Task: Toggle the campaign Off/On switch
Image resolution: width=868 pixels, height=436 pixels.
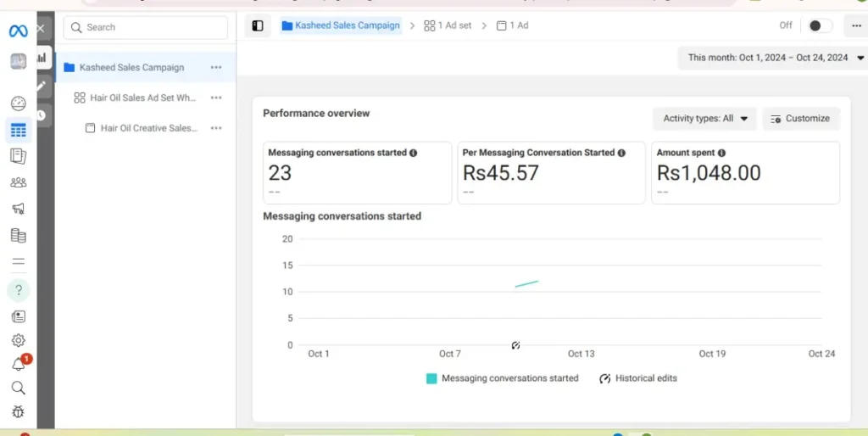Action: [x=818, y=25]
